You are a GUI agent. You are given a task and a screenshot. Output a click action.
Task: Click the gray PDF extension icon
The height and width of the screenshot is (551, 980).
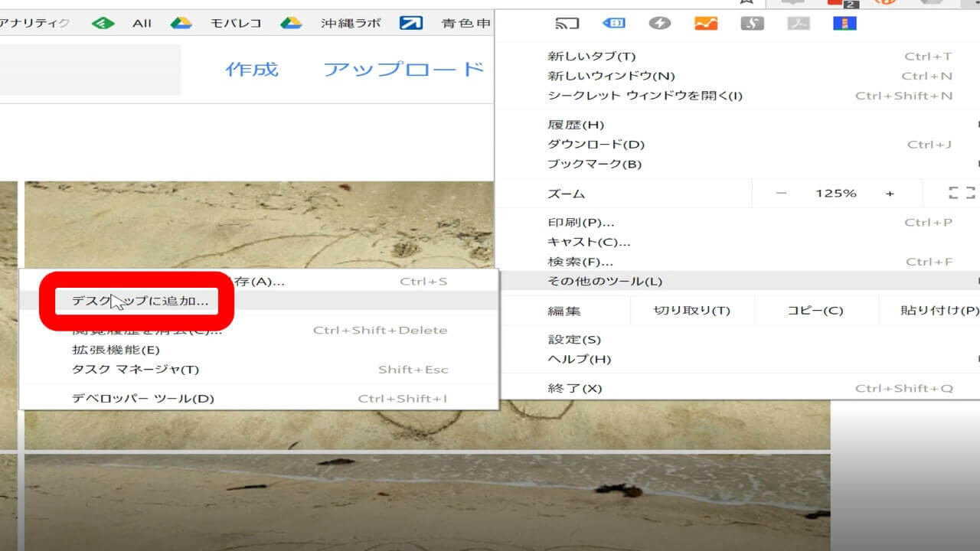pos(799,23)
